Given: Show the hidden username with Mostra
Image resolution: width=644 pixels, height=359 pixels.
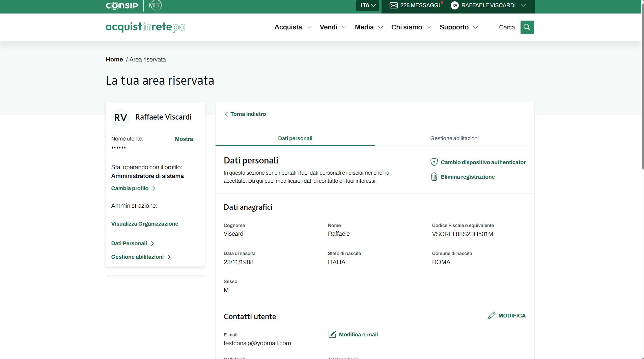Looking at the screenshot, I should tap(184, 139).
